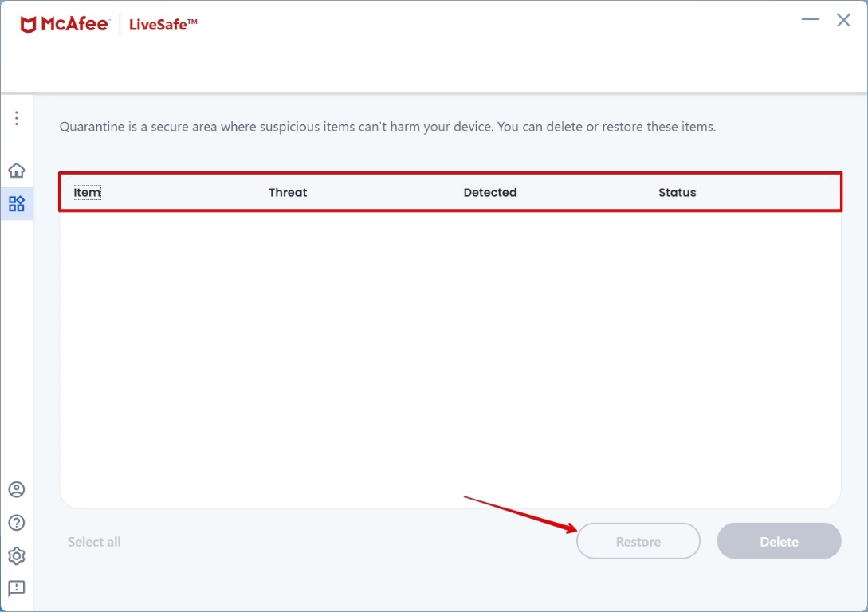Go to the Home icon in sidebar
The height and width of the screenshot is (612, 868).
pyautogui.click(x=17, y=171)
